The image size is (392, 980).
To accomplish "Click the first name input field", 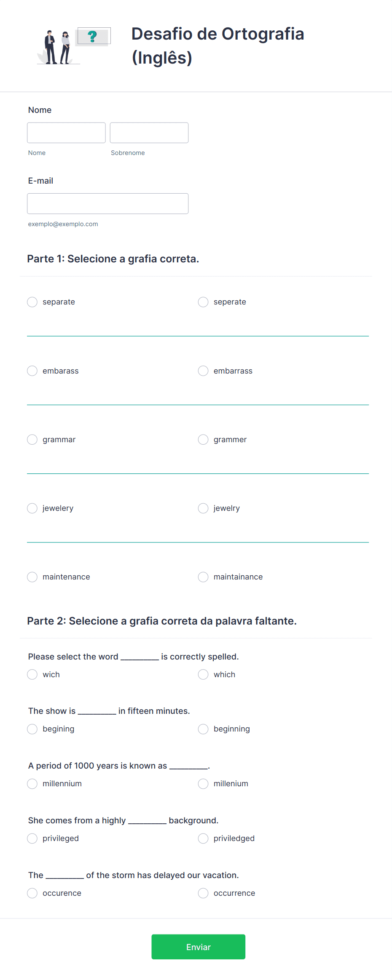I will point(66,133).
